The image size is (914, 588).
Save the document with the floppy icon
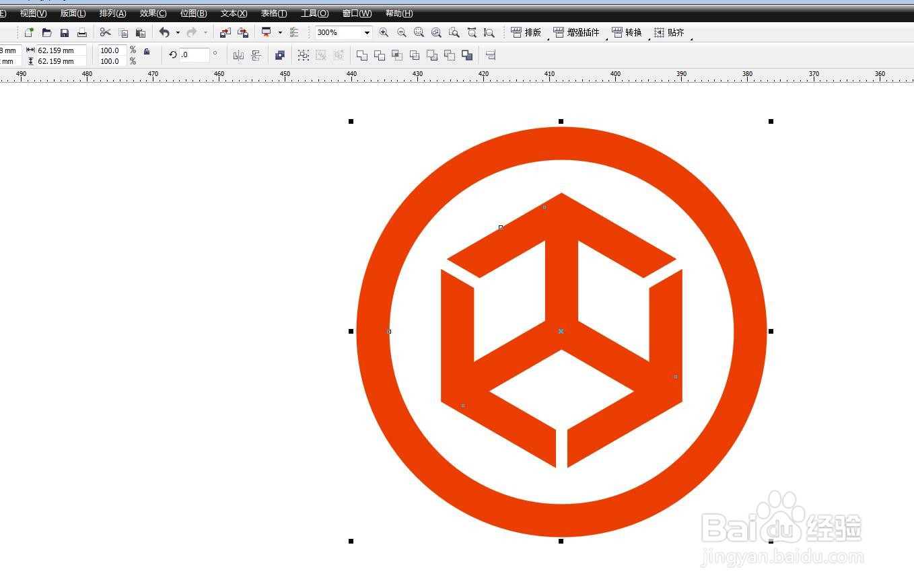coord(65,32)
